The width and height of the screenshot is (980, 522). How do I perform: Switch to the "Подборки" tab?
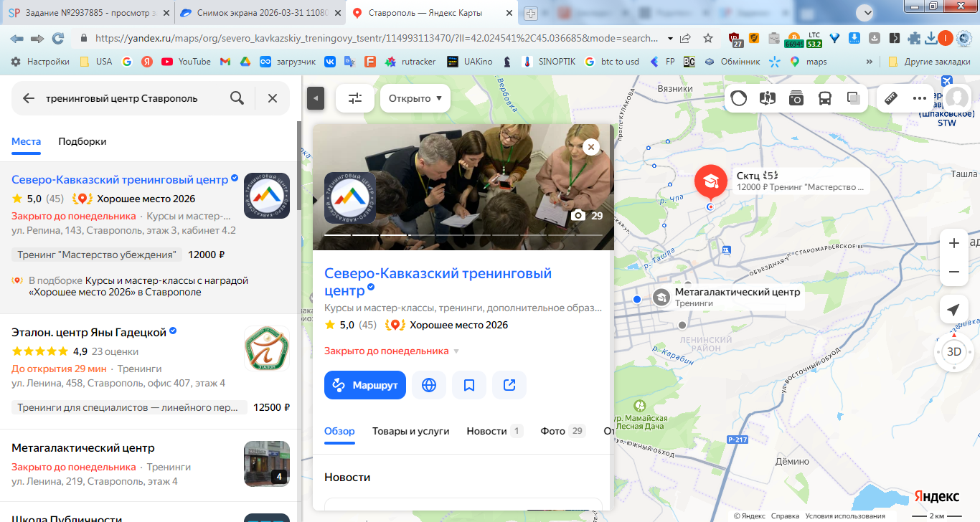click(83, 141)
